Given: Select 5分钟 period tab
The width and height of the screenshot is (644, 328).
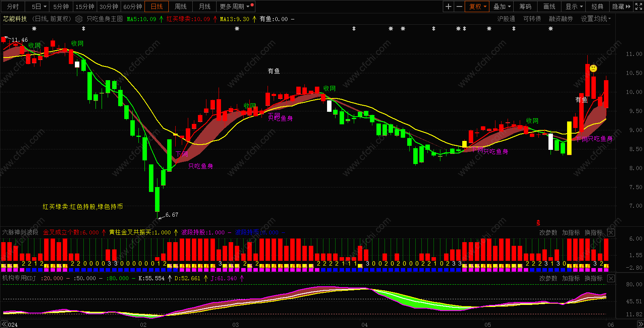Looking at the screenshot, I should pyautogui.click(x=61, y=6).
